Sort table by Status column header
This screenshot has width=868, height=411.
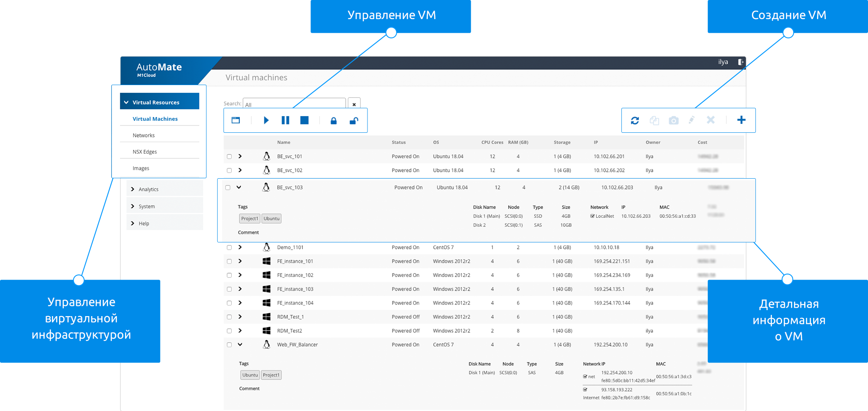pos(399,143)
